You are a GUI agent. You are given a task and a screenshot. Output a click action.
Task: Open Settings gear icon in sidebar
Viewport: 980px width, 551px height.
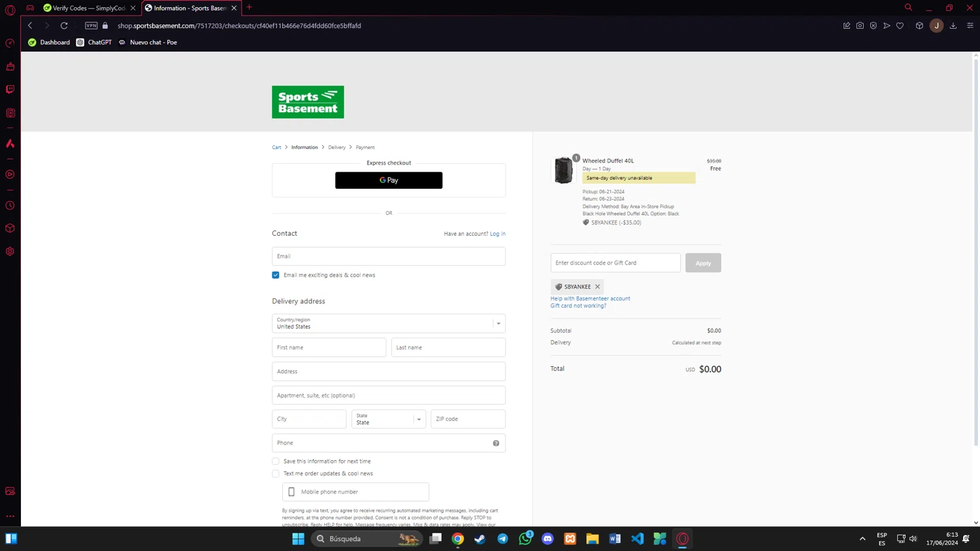[10, 251]
